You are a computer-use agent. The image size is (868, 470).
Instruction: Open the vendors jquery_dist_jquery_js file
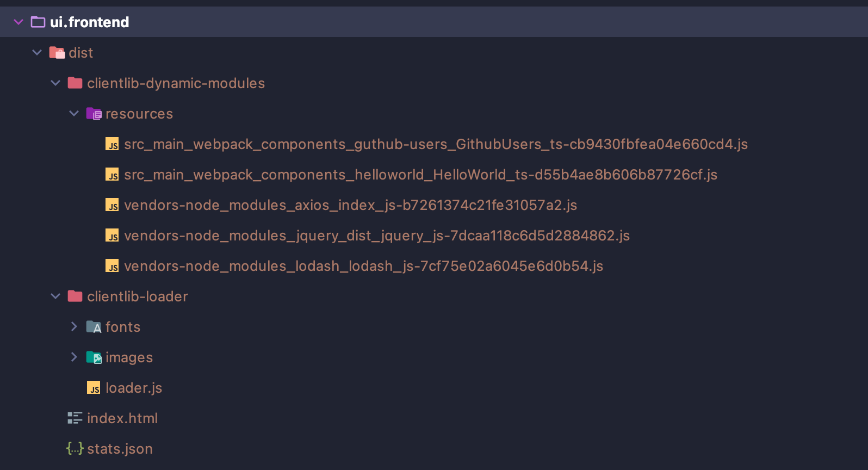click(377, 236)
